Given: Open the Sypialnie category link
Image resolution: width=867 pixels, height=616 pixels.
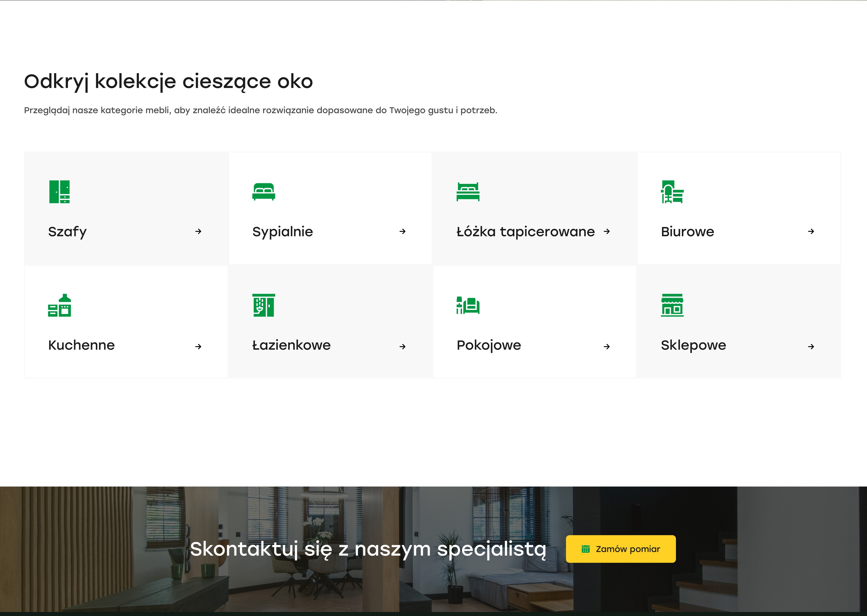Looking at the screenshot, I should 282,231.
